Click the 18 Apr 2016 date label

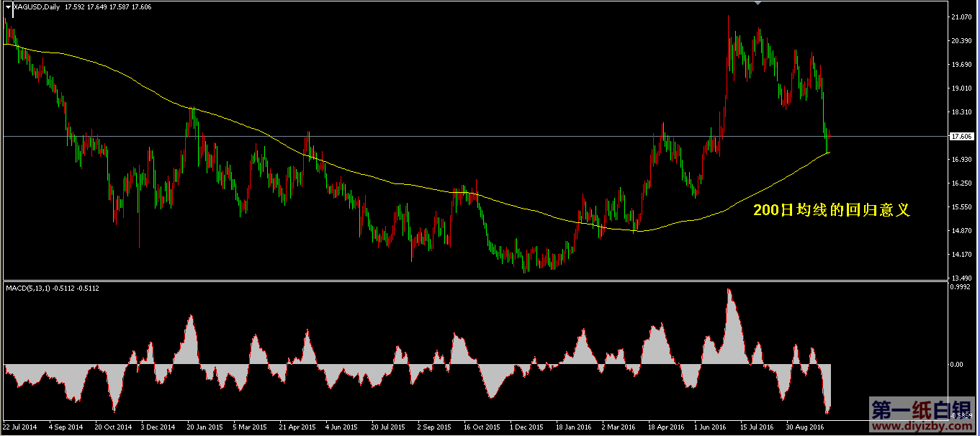point(666,427)
